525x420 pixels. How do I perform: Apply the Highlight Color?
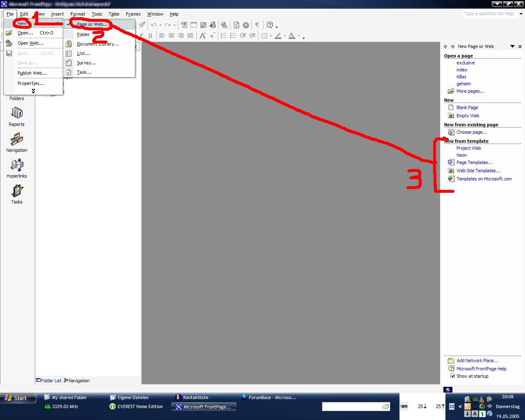click(278, 36)
